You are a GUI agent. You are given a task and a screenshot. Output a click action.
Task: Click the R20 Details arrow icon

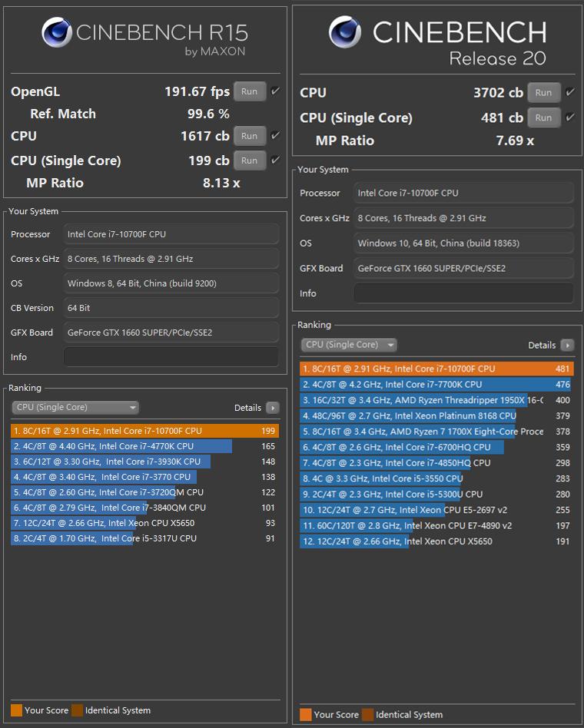click(567, 346)
